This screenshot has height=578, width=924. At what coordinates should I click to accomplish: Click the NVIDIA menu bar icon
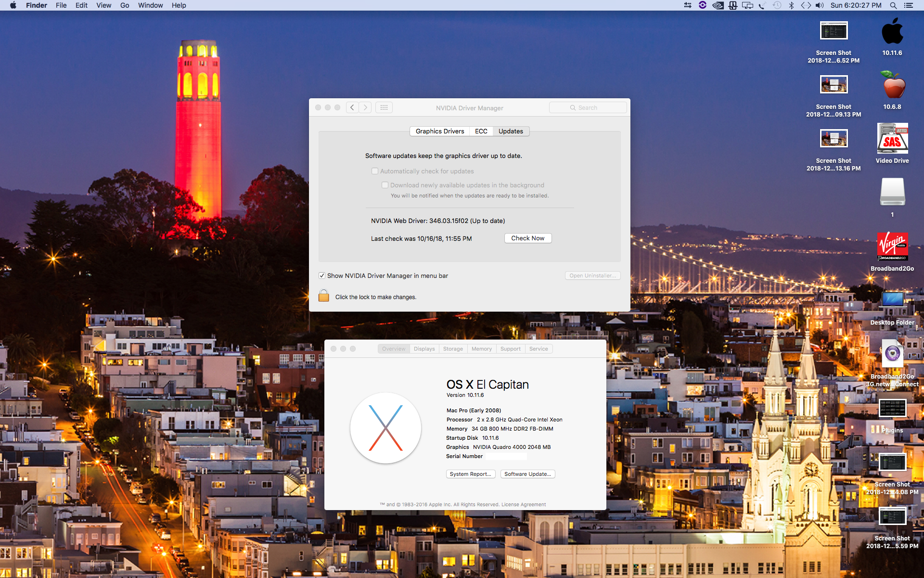tap(718, 5)
